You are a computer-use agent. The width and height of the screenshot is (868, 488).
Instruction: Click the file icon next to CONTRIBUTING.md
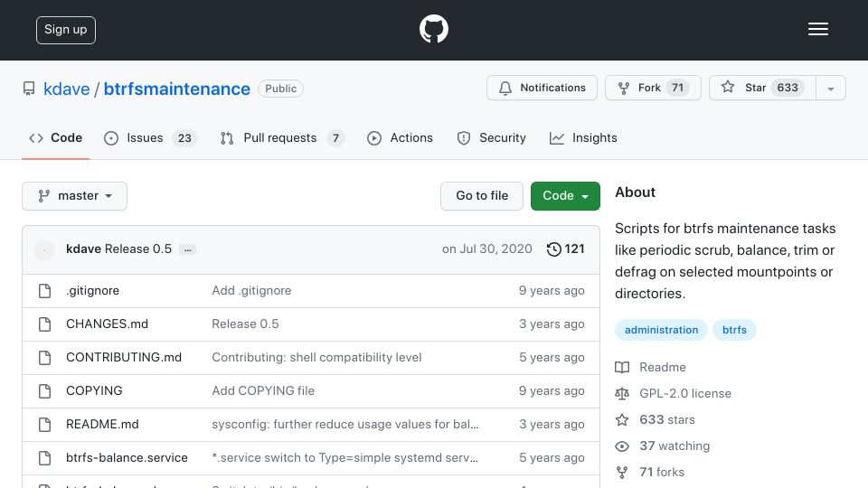[x=45, y=358]
